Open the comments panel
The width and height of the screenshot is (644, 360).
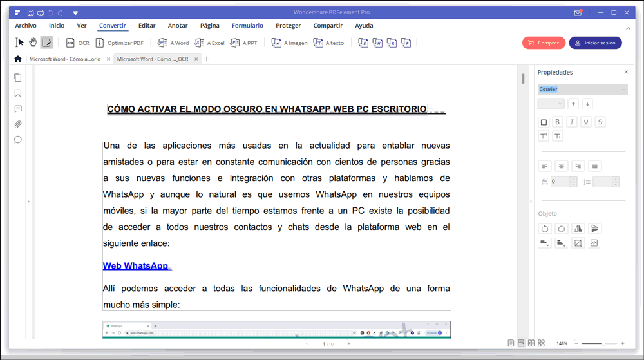coord(17,109)
